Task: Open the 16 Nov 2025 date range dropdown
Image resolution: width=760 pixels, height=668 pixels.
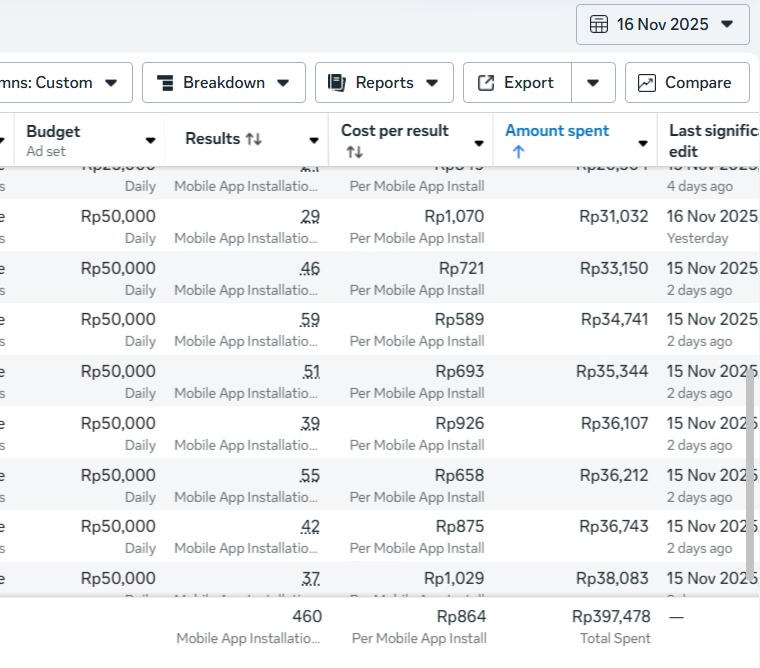Action: [x=662, y=25]
